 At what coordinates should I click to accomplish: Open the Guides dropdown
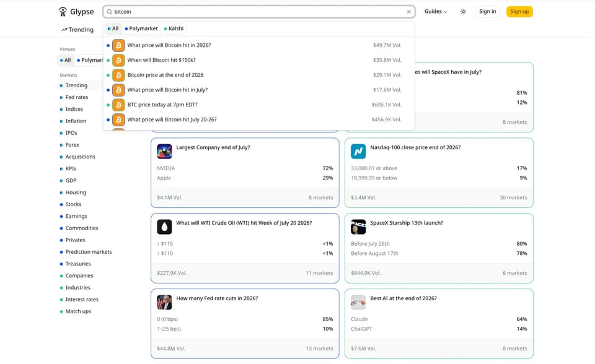coord(436,12)
